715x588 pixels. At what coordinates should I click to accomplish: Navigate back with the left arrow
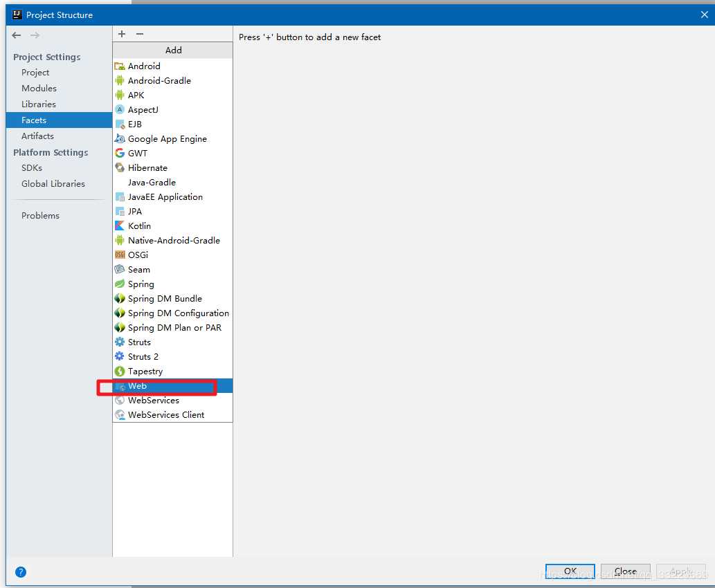[17, 35]
